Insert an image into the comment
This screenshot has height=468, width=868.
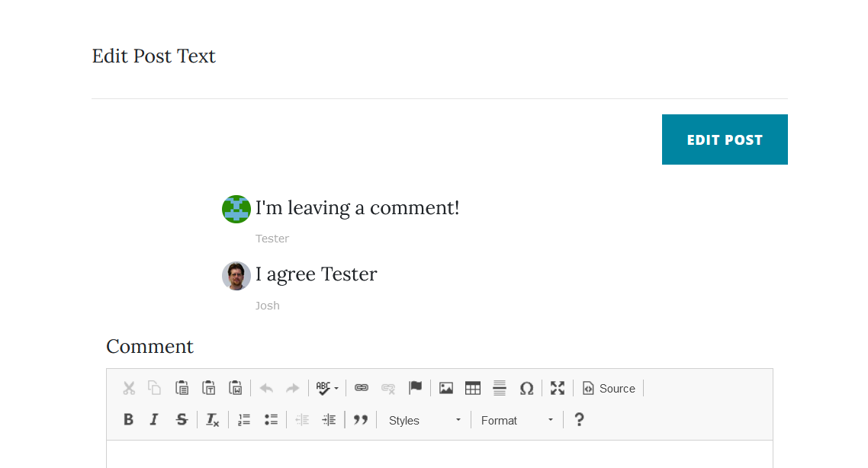pyautogui.click(x=446, y=388)
